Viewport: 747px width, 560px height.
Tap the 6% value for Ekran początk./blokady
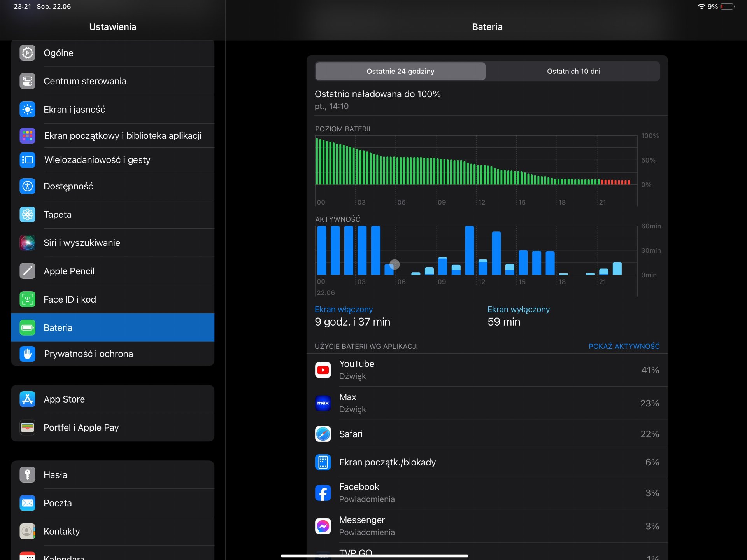click(652, 462)
